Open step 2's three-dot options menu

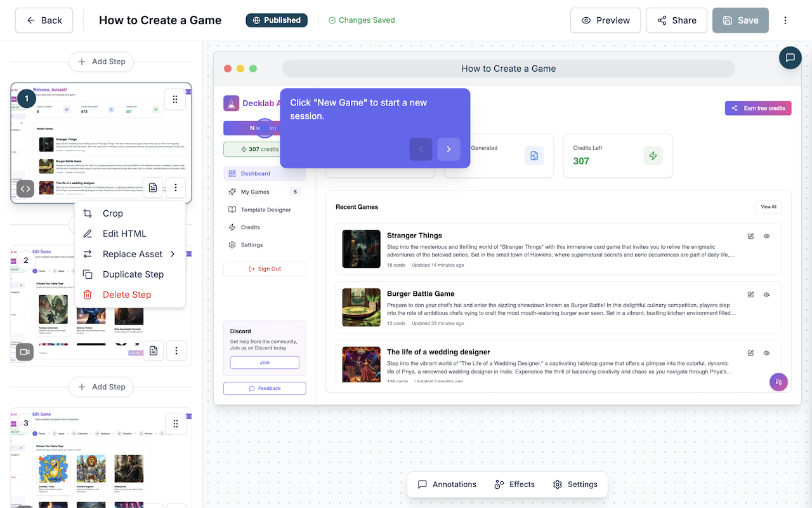coord(176,351)
